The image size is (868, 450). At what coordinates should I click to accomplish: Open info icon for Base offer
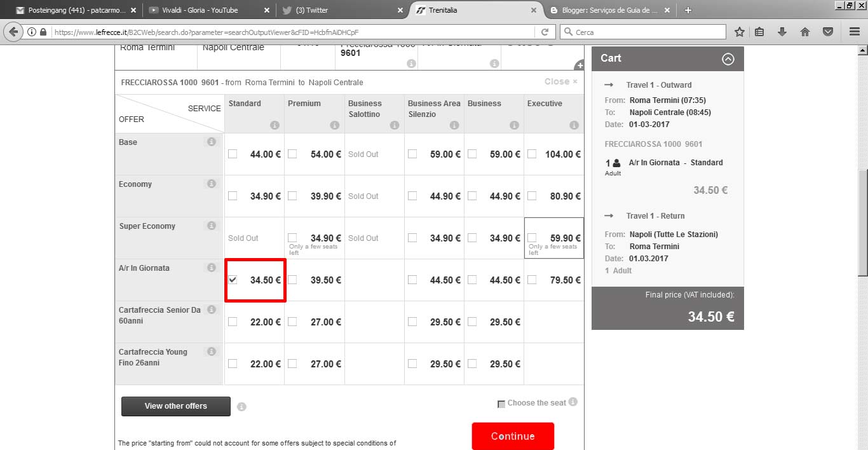pyautogui.click(x=212, y=142)
